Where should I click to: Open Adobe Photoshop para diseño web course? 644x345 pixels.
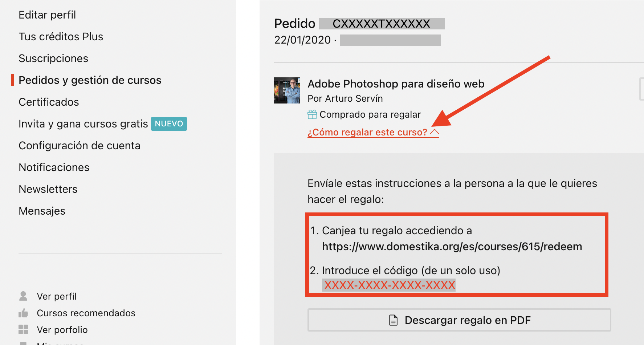click(396, 84)
